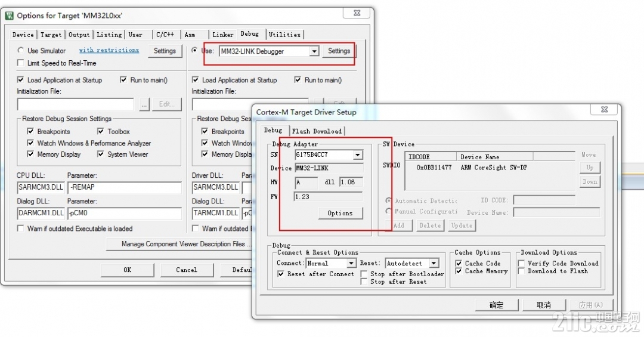The width and height of the screenshot is (644, 337).
Task: Close the Cortex-M Target Driver Setup dialog
Action: click(605, 109)
